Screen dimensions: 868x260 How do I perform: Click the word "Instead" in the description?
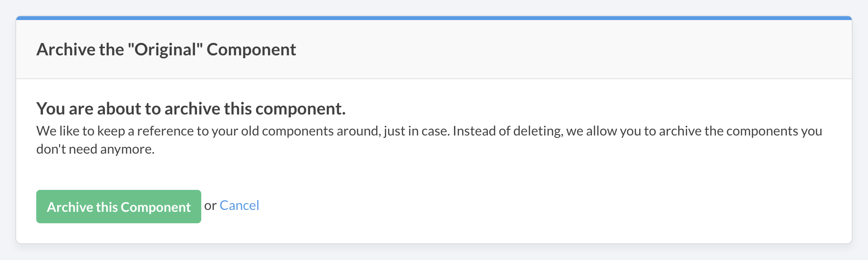pos(474,131)
